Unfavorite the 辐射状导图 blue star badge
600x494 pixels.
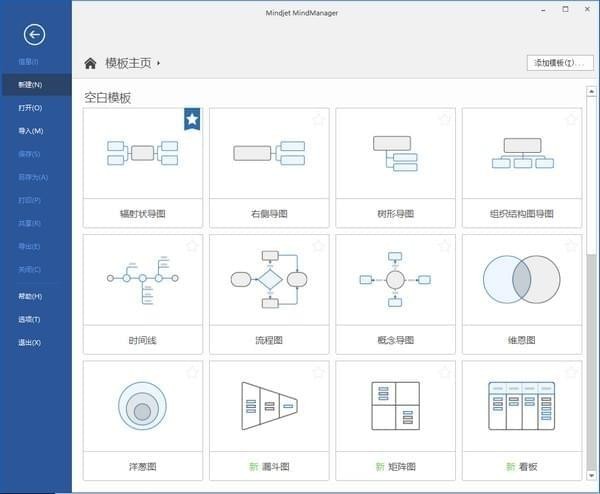192,120
